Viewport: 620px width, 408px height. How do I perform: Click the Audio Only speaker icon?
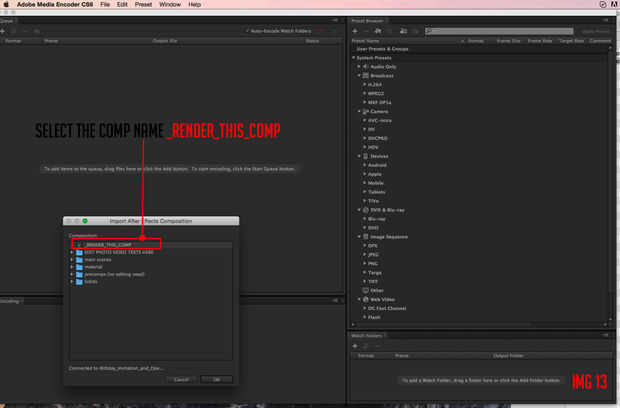point(366,66)
